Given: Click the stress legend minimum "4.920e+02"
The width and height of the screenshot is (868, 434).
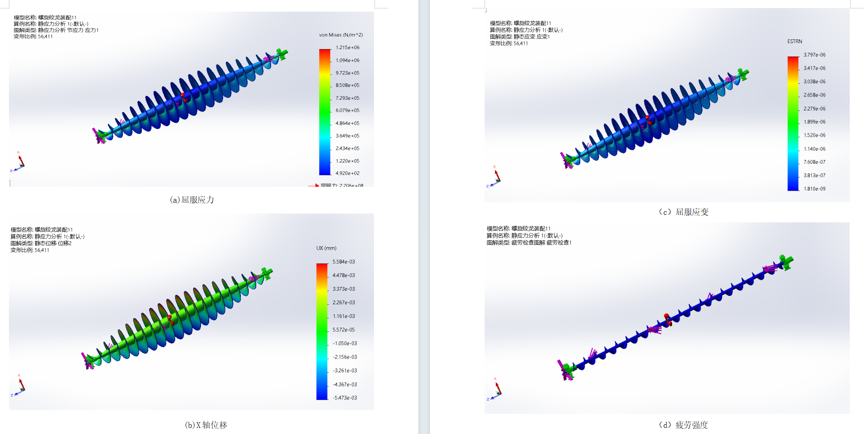Looking at the screenshot, I should tap(348, 173).
